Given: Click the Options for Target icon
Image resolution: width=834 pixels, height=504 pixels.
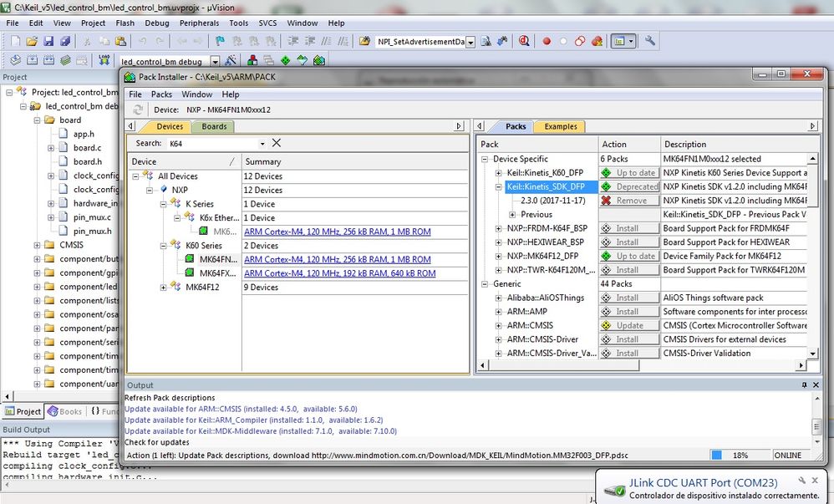Looking at the screenshot, I should (x=230, y=60).
